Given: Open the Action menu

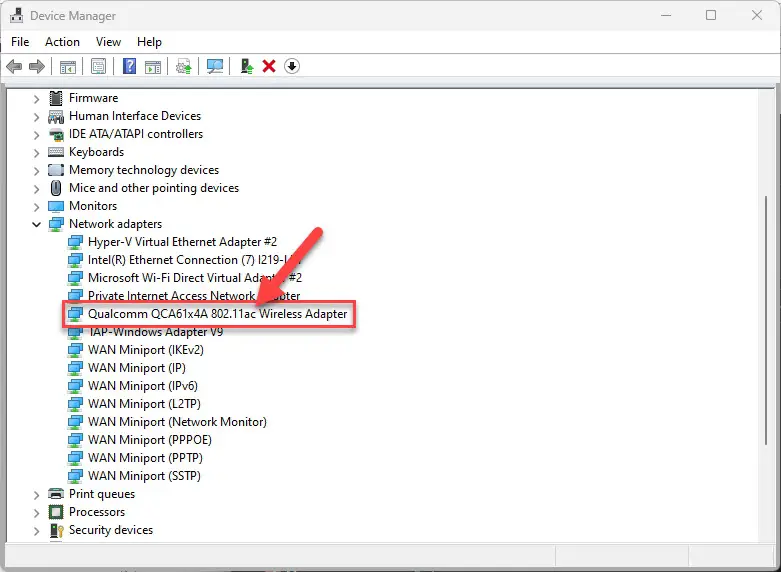Looking at the screenshot, I should coord(62,42).
